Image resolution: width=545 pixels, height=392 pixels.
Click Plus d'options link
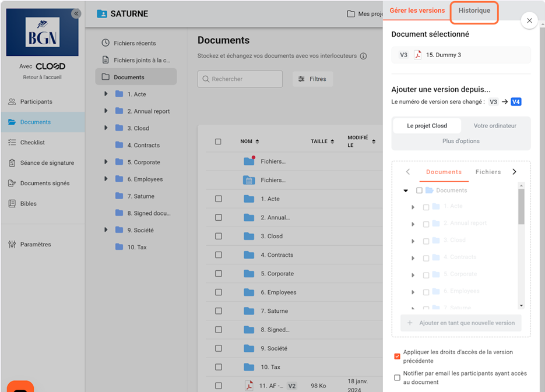(x=460, y=141)
